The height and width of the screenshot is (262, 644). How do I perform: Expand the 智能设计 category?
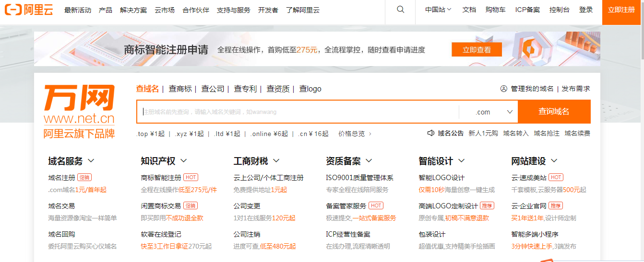[441, 161]
